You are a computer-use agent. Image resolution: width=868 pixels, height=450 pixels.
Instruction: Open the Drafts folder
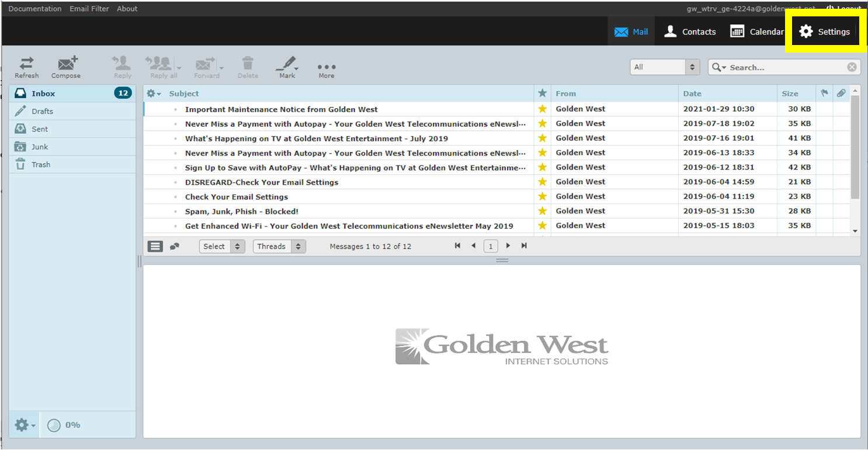click(72, 111)
